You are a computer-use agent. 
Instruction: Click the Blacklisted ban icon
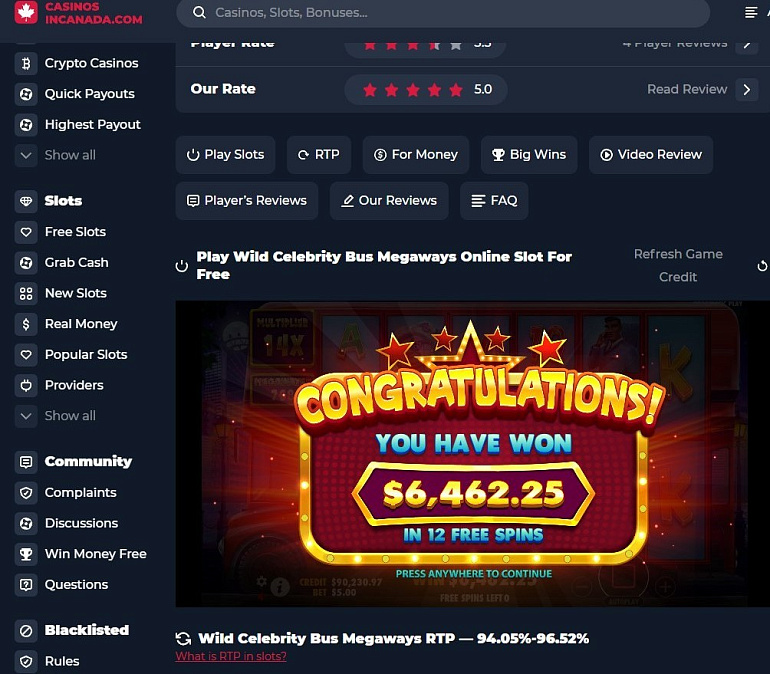tap(26, 630)
